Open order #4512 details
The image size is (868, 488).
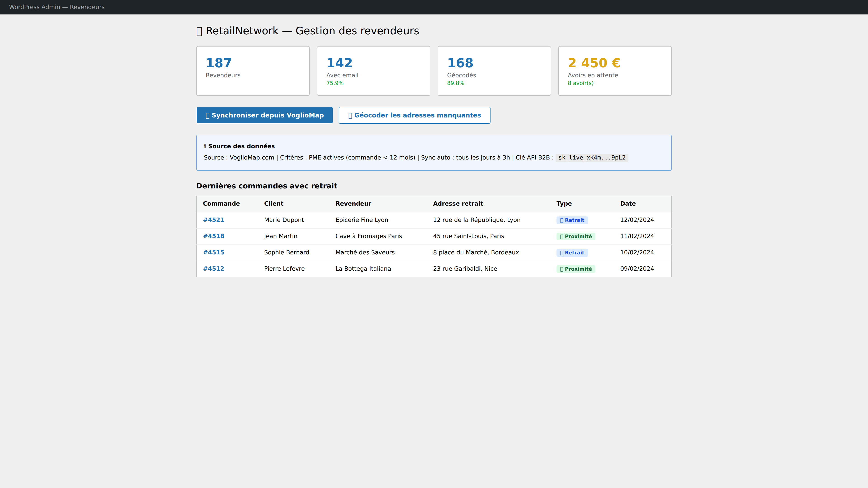213,268
